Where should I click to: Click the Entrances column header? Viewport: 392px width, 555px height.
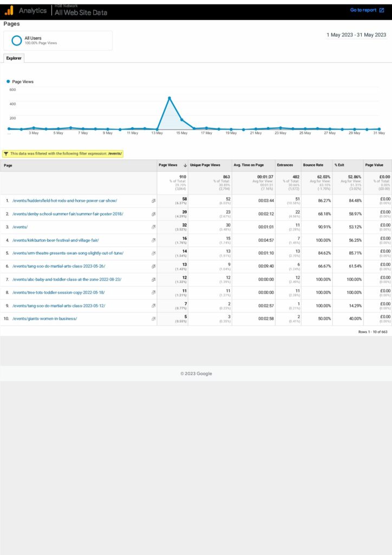tap(285, 165)
